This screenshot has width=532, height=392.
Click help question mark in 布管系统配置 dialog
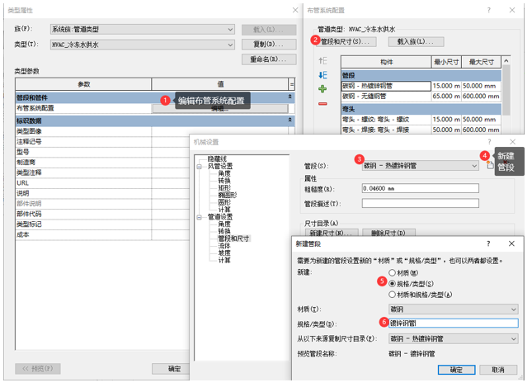[x=488, y=10]
